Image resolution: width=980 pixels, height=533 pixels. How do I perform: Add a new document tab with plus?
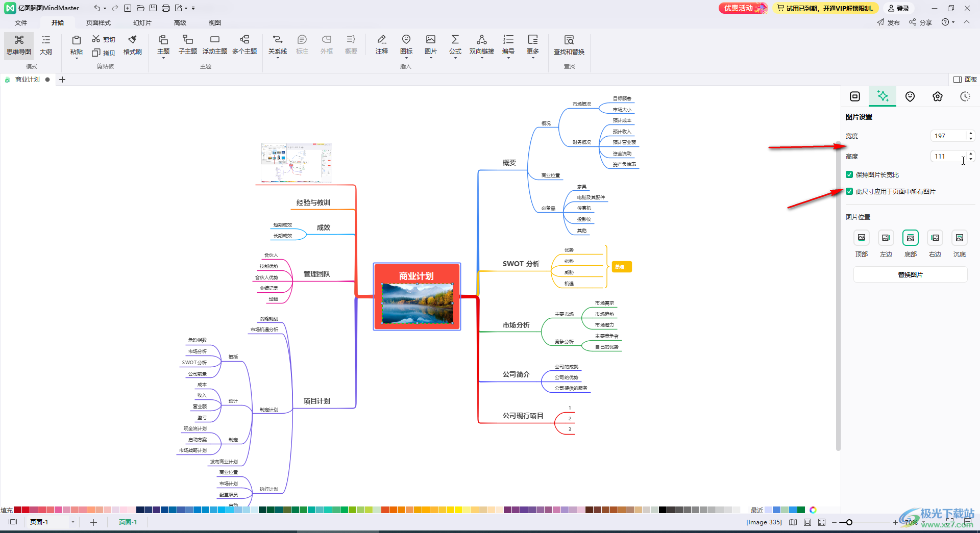62,80
